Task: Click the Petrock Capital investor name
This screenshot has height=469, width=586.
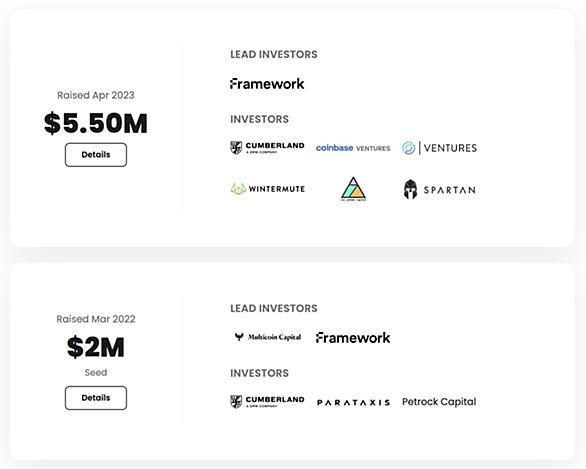Action: [x=439, y=402]
